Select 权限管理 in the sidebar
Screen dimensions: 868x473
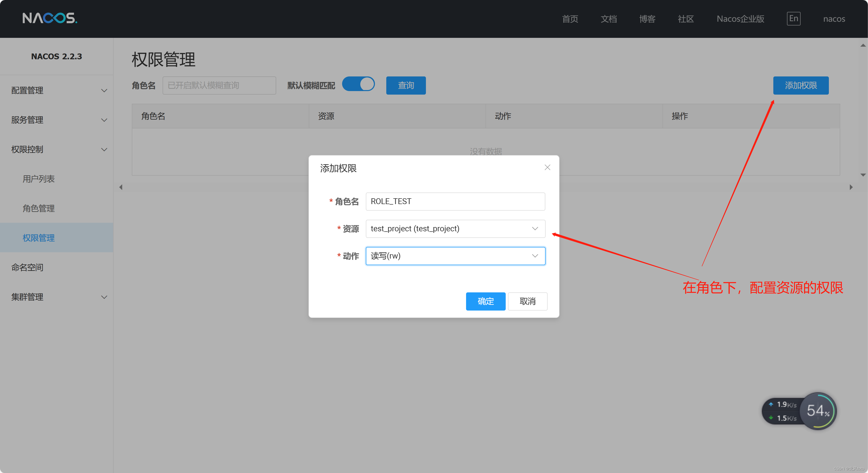(57, 238)
